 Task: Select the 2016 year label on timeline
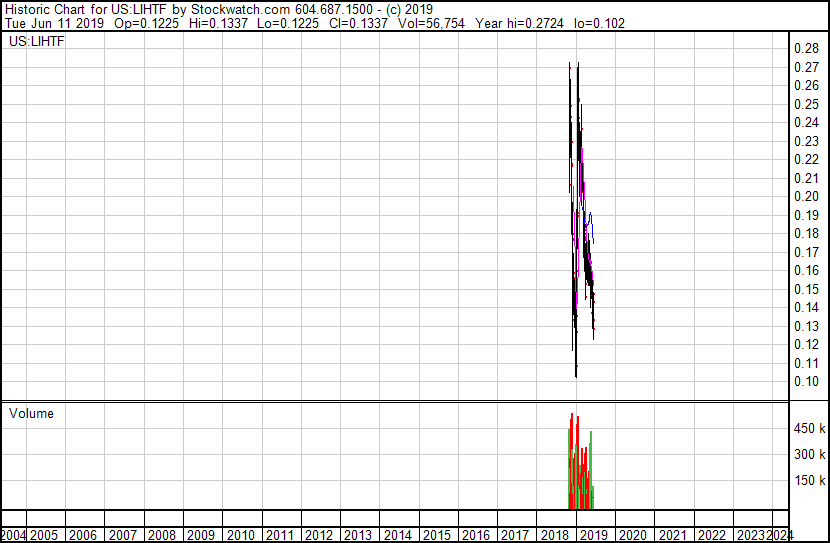click(476, 535)
